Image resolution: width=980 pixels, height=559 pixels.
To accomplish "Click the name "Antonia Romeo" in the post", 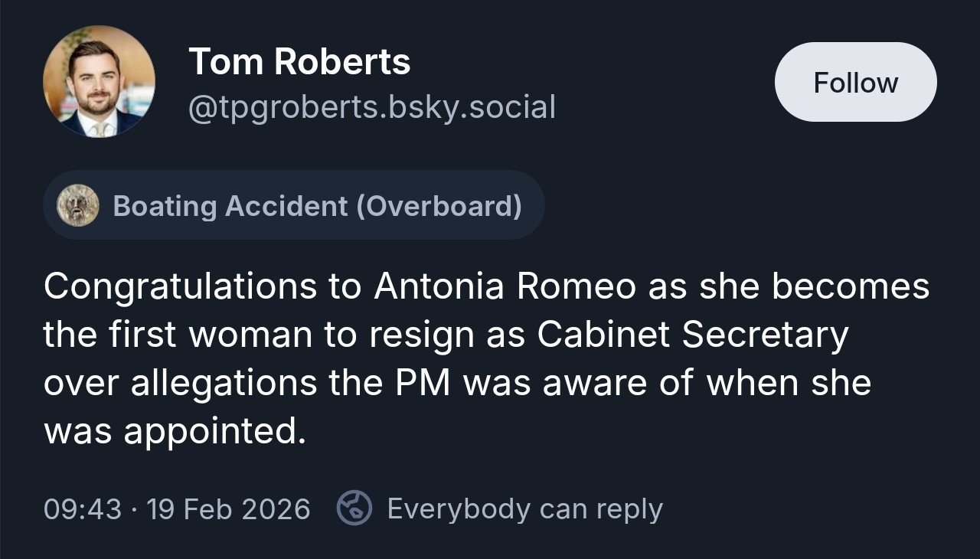I will click(x=505, y=286).
